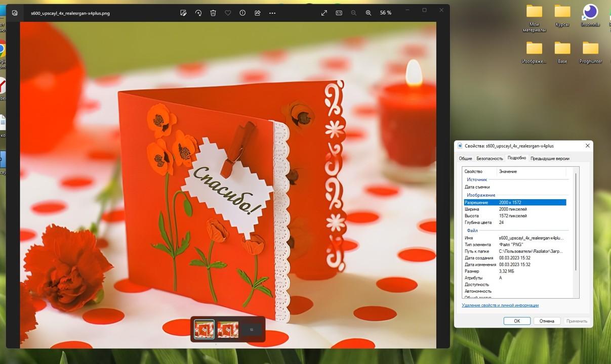611x364 pixels.
Task: Zoom in with the plus magnifier icon
Action: point(369,13)
